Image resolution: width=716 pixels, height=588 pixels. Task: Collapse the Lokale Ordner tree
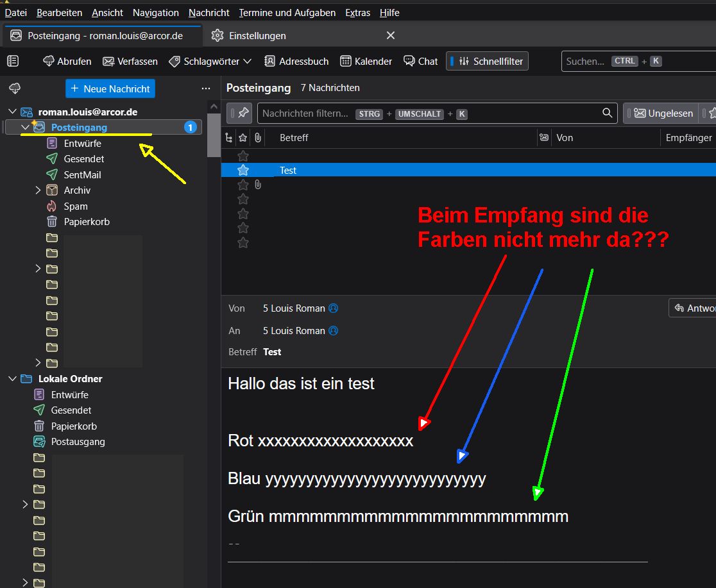[x=12, y=379]
